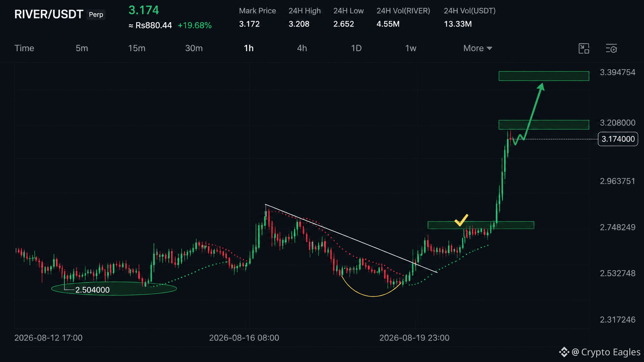Click the 3.394754 price axis label
Viewport: 644px width, 362px height.
pyautogui.click(x=617, y=72)
